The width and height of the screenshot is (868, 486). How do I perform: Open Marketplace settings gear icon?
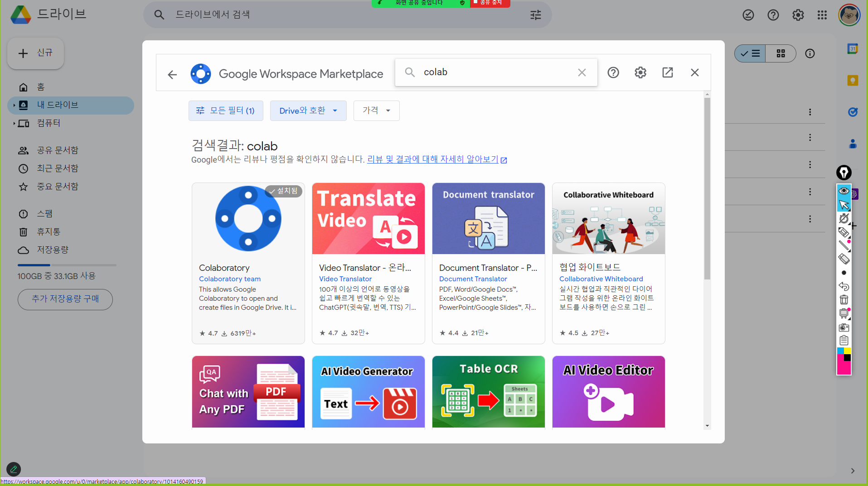[640, 72]
